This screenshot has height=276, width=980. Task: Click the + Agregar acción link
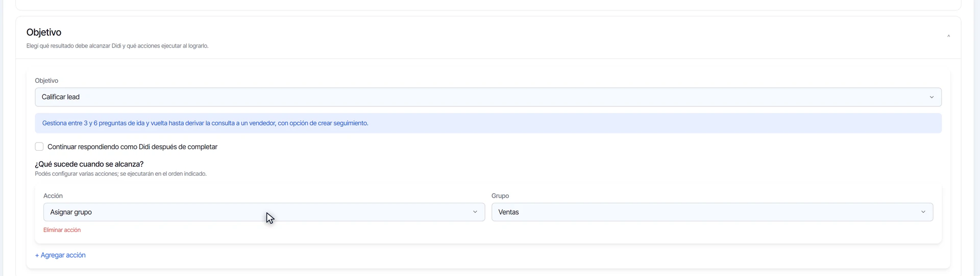(60, 255)
